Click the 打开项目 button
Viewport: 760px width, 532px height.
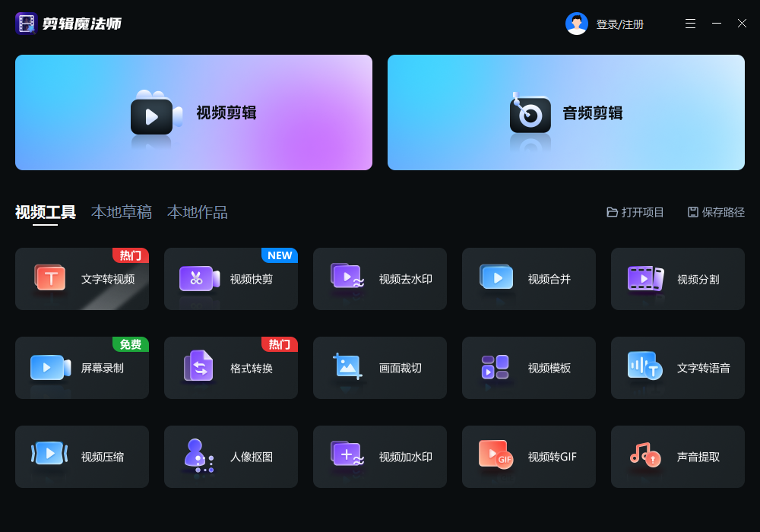click(x=635, y=212)
